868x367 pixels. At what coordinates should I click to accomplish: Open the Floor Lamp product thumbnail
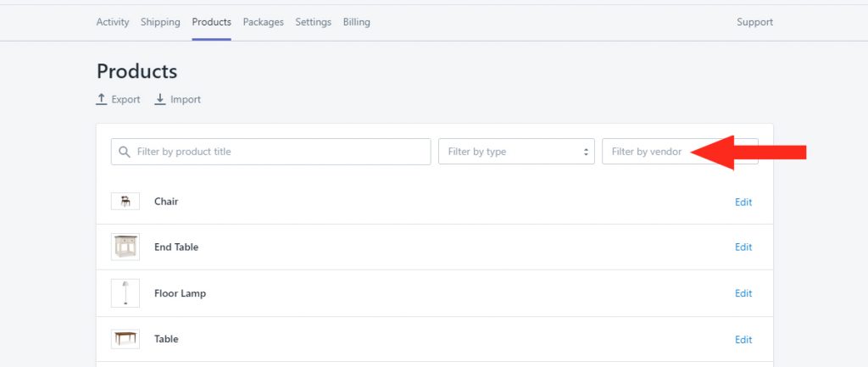(x=125, y=292)
